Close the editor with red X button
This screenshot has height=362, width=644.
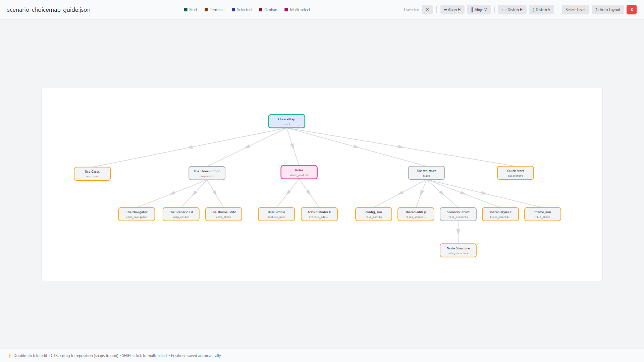[x=631, y=10]
